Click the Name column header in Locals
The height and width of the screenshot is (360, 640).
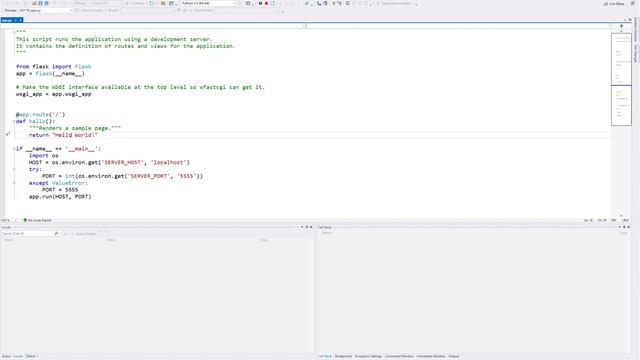point(9,240)
